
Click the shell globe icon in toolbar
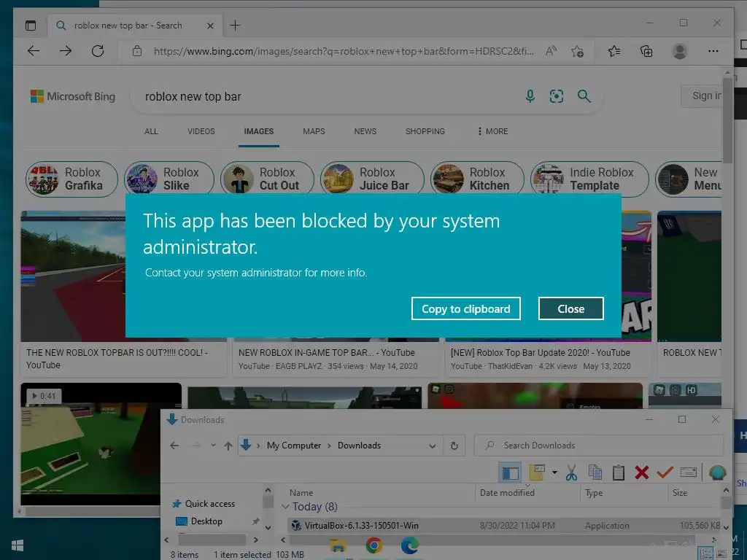pyautogui.click(x=717, y=472)
